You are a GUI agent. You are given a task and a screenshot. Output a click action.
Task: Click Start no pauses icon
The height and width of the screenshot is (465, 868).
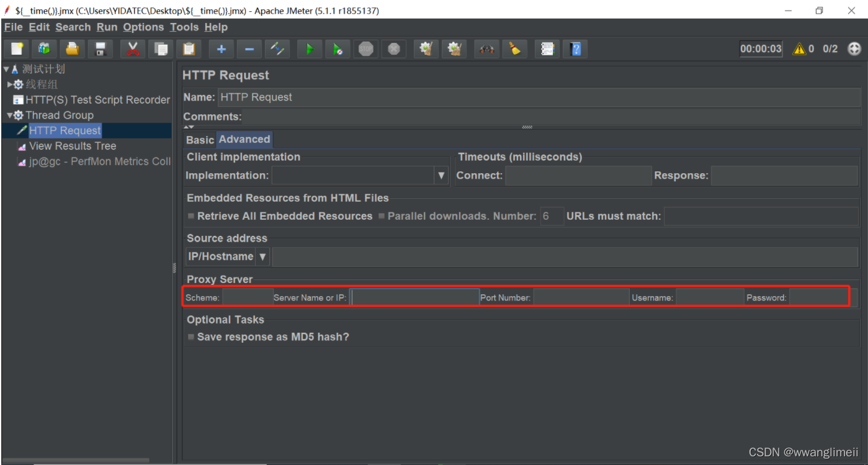(x=338, y=48)
